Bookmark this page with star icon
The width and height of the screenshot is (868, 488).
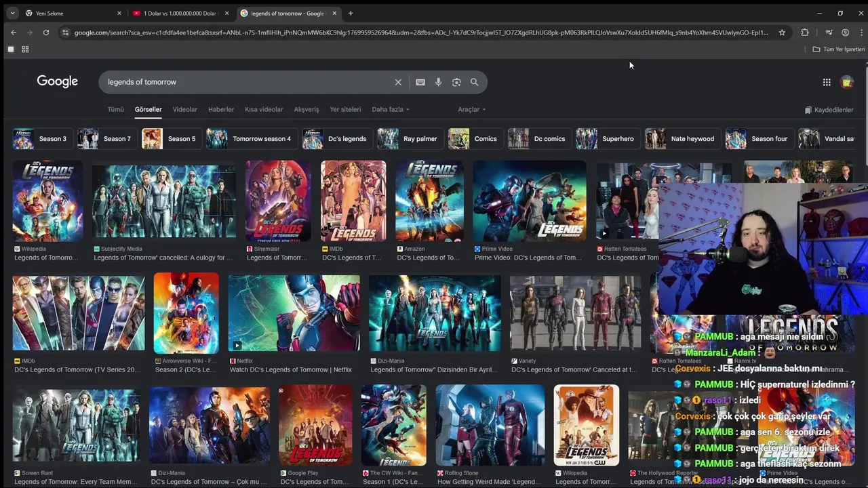[782, 33]
